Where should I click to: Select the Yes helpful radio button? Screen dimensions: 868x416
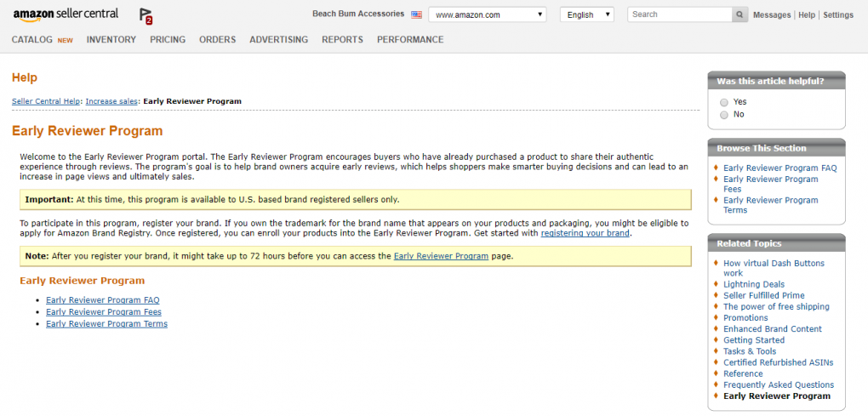click(724, 102)
